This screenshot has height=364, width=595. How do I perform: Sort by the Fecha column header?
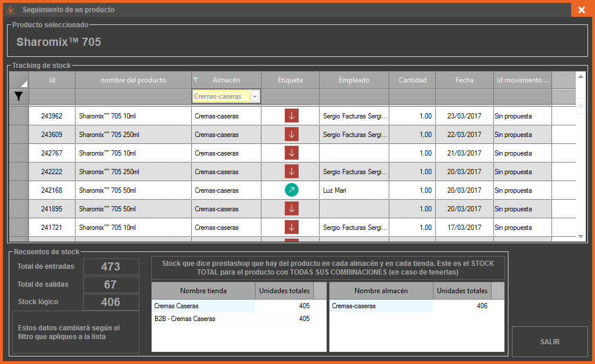pos(464,80)
